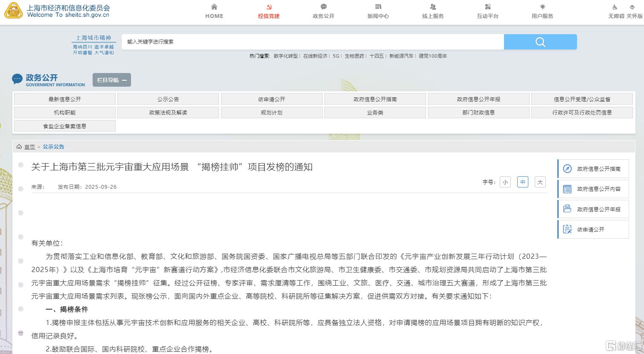Open 新闻中心 news icon in navigation

click(378, 7)
